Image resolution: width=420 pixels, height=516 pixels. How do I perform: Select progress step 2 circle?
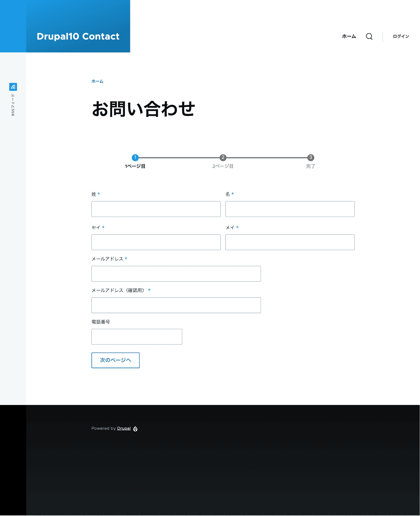coord(223,157)
